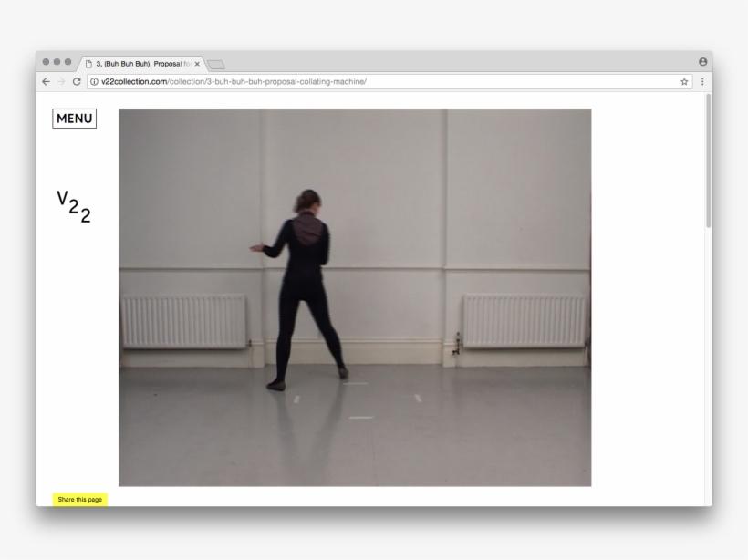Image resolution: width=748 pixels, height=560 pixels.
Task: Click the yellow Share this page button
Action: 80,499
